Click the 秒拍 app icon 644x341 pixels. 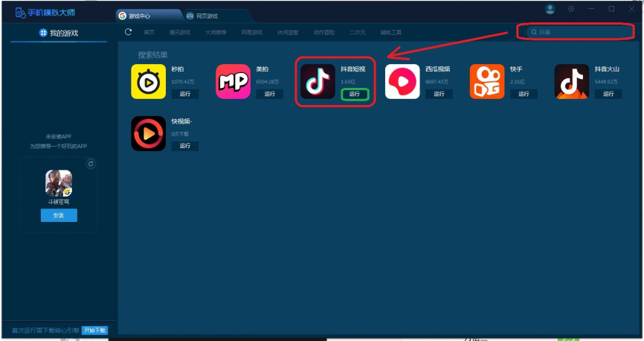[148, 81]
